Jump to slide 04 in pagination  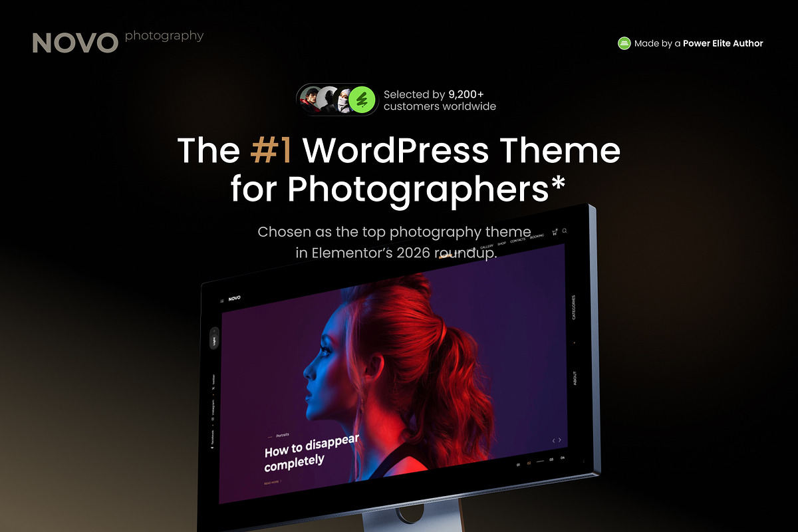coord(563,458)
